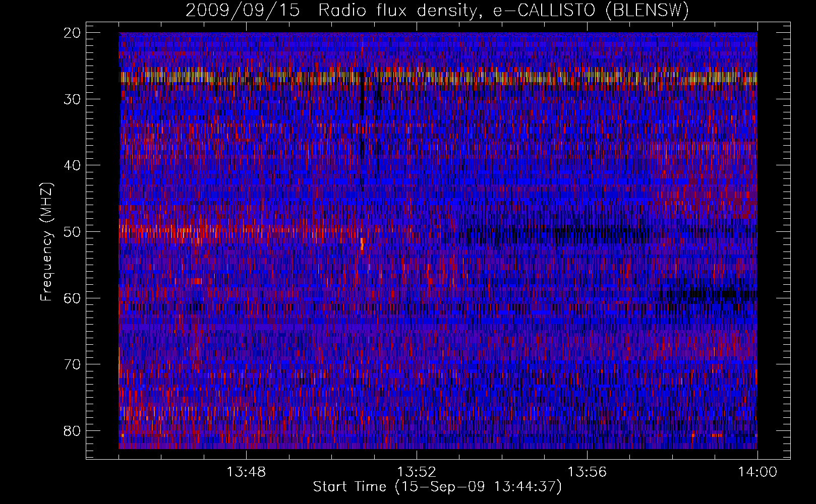Click the 13:52 time tick label
This screenshot has height=504, width=816.
click(417, 472)
